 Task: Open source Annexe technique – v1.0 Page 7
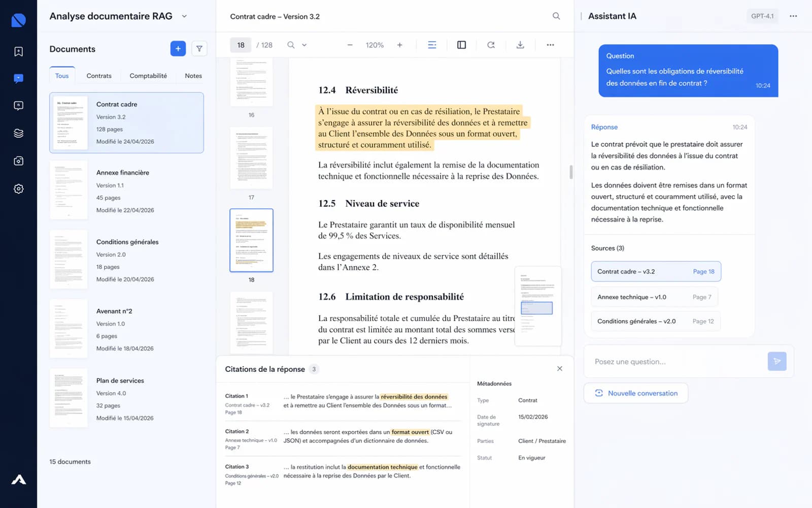[654, 297]
